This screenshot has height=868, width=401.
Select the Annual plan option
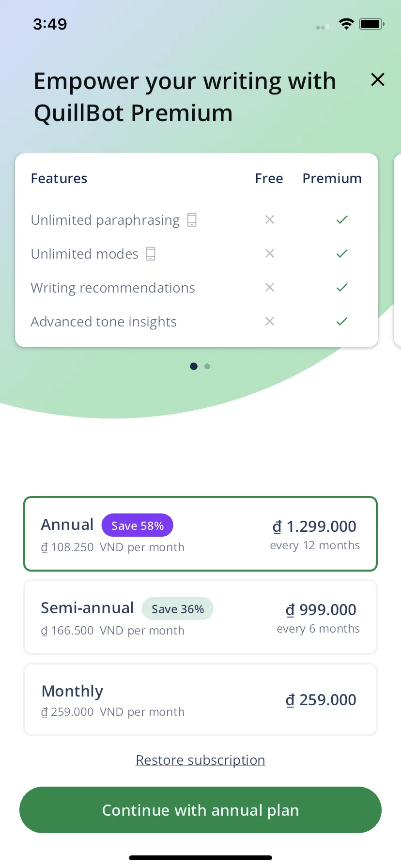pyautogui.click(x=200, y=534)
